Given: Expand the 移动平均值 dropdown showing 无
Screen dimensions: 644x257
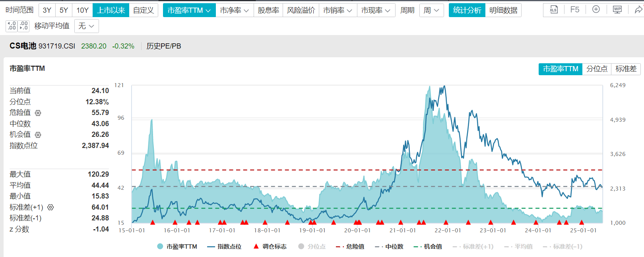Looking at the screenshot, I should (86, 26).
